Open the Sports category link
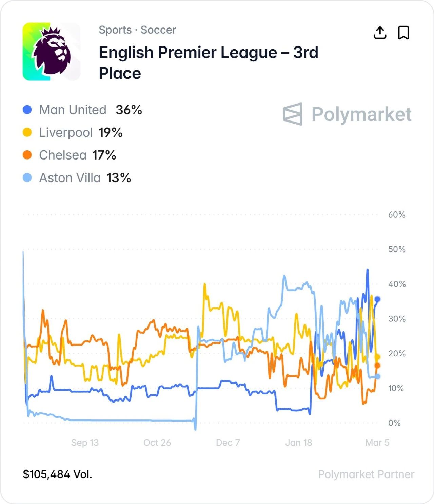The width and height of the screenshot is (434, 504). (x=115, y=30)
